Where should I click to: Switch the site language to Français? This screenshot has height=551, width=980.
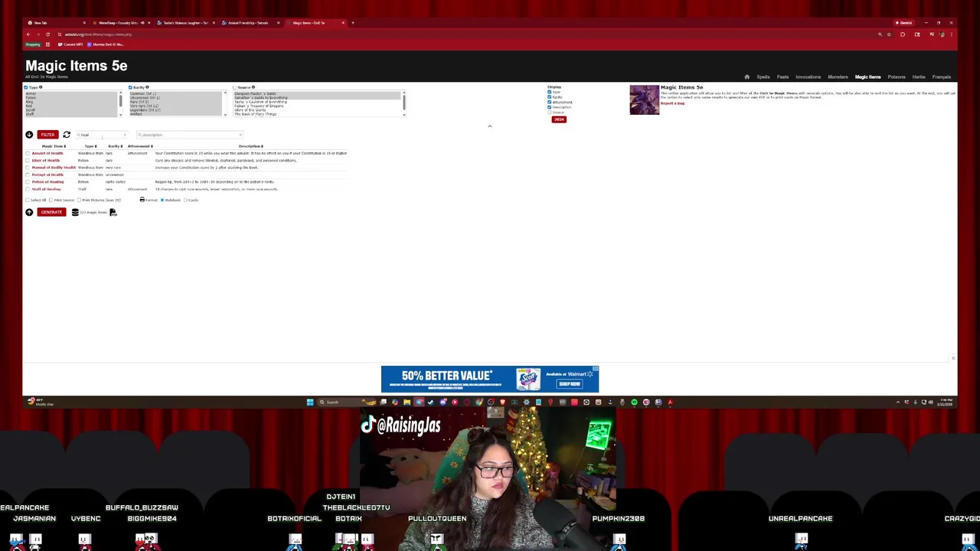pyautogui.click(x=942, y=77)
